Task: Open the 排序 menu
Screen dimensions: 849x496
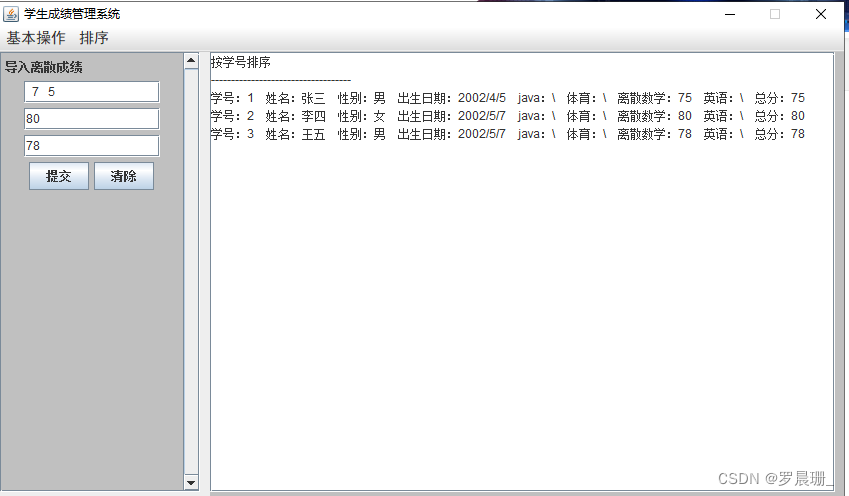Action: 94,38
